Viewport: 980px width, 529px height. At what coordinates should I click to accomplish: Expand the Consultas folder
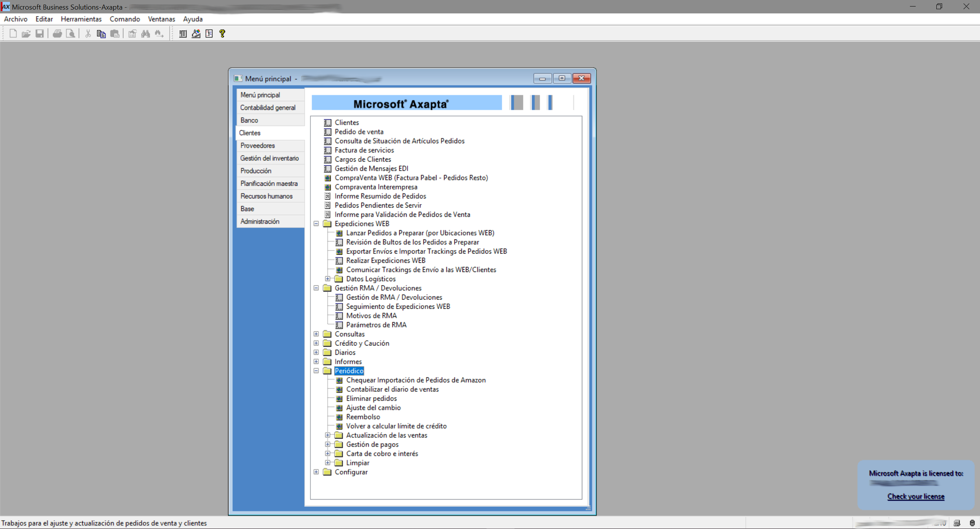[316, 334]
